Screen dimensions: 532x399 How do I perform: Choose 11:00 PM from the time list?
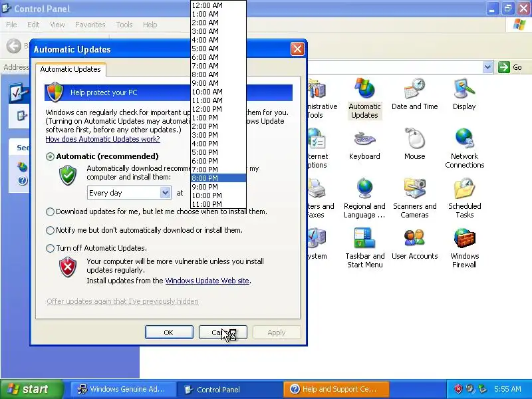point(219,204)
